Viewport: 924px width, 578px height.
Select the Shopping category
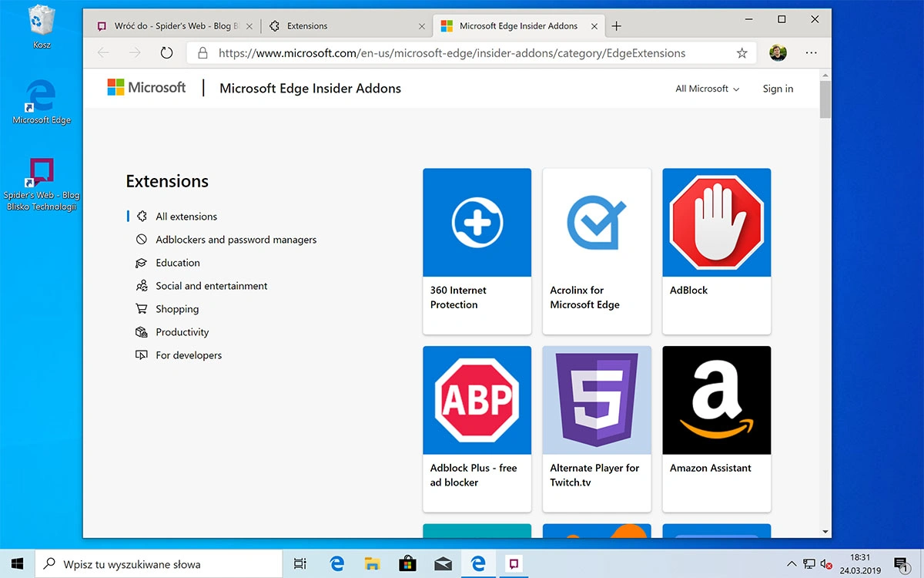click(177, 309)
